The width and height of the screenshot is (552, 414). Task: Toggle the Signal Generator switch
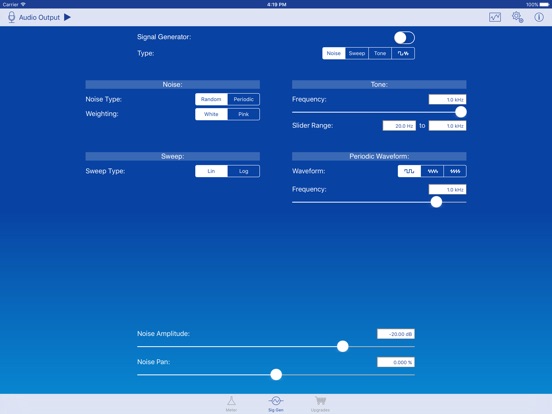(x=404, y=38)
